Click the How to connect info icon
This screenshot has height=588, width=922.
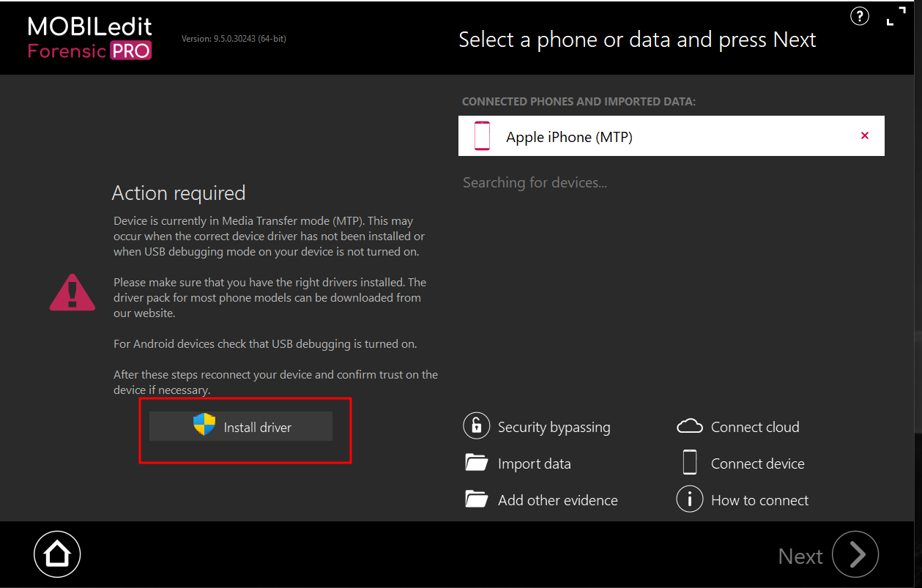690,499
